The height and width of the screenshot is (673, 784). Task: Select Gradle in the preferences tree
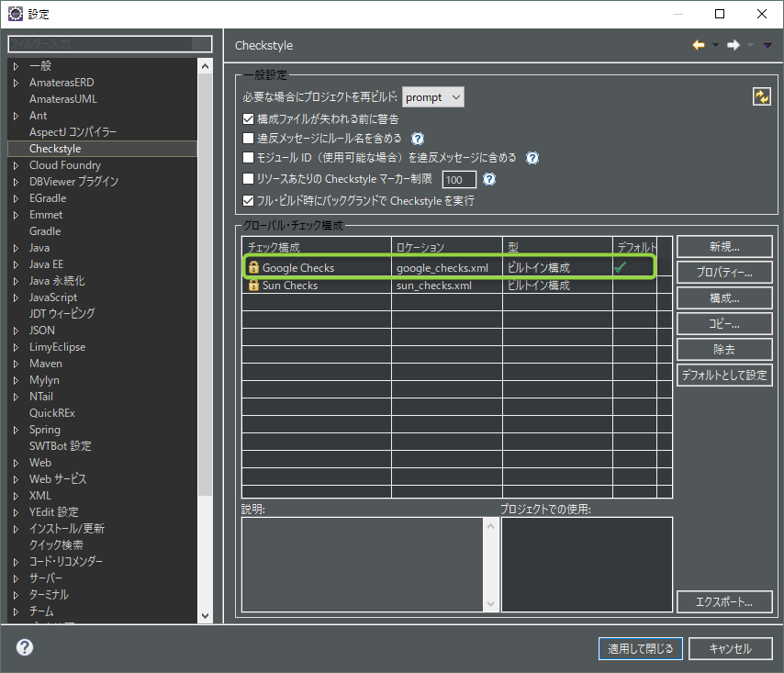coord(45,231)
